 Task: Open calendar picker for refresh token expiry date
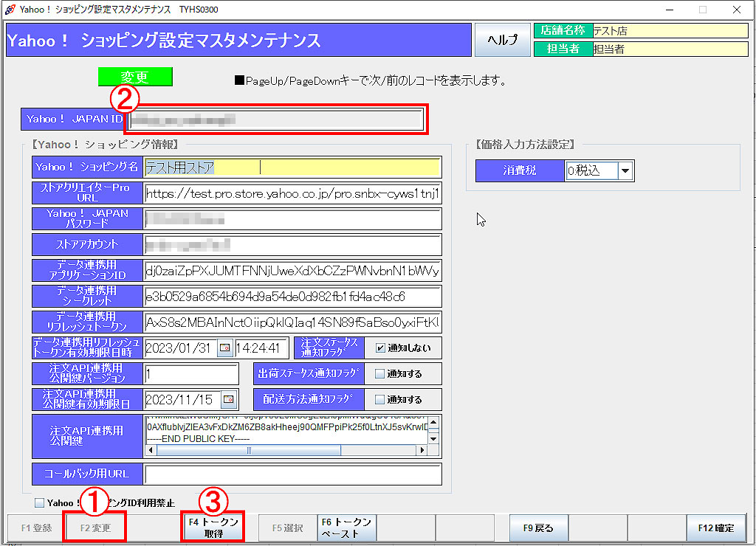(x=224, y=348)
